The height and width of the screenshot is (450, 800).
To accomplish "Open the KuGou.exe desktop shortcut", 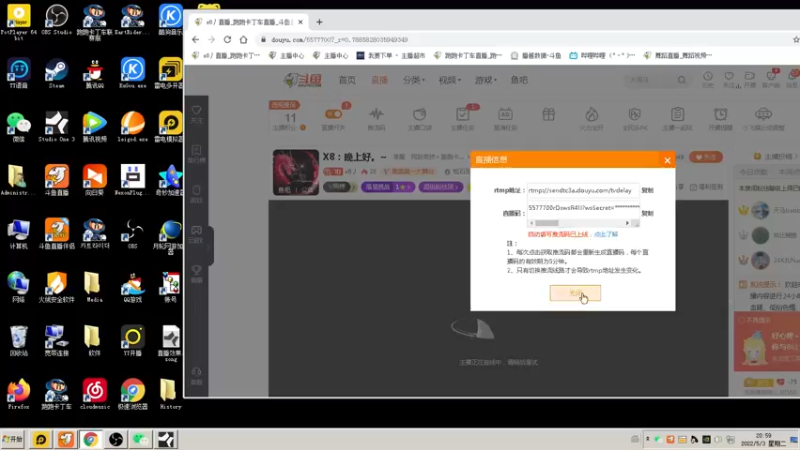I will [133, 73].
